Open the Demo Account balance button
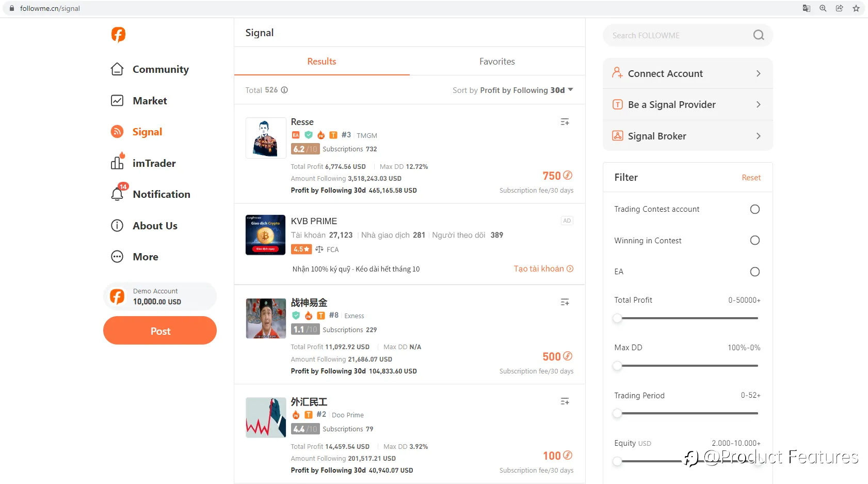This screenshot has width=868, height=484. 160,296
